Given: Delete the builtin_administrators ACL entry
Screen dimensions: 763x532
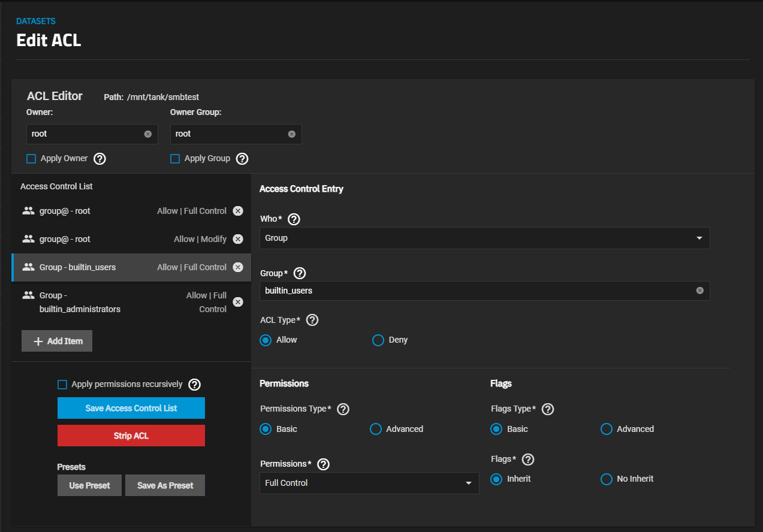Looking at the screenshot, I should (x=238, y=302).
